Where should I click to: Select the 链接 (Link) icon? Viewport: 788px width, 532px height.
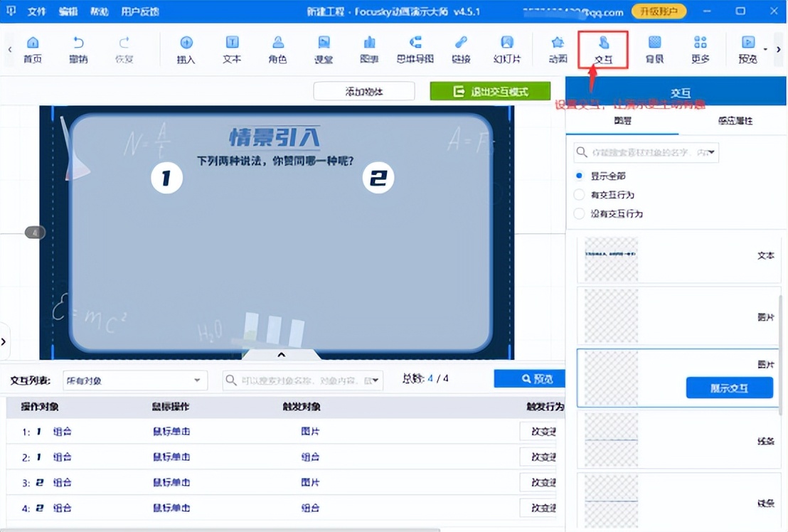(x=460, y=50)
